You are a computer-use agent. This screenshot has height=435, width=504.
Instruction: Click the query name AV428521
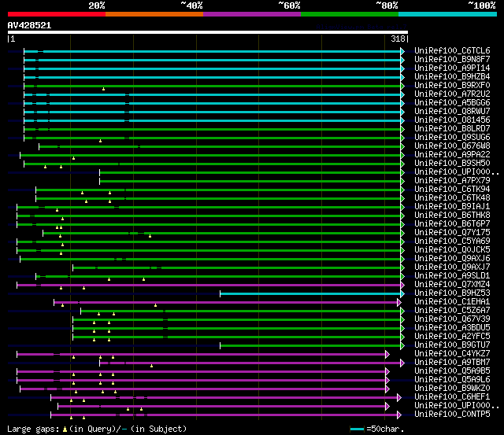coord(29,25)
